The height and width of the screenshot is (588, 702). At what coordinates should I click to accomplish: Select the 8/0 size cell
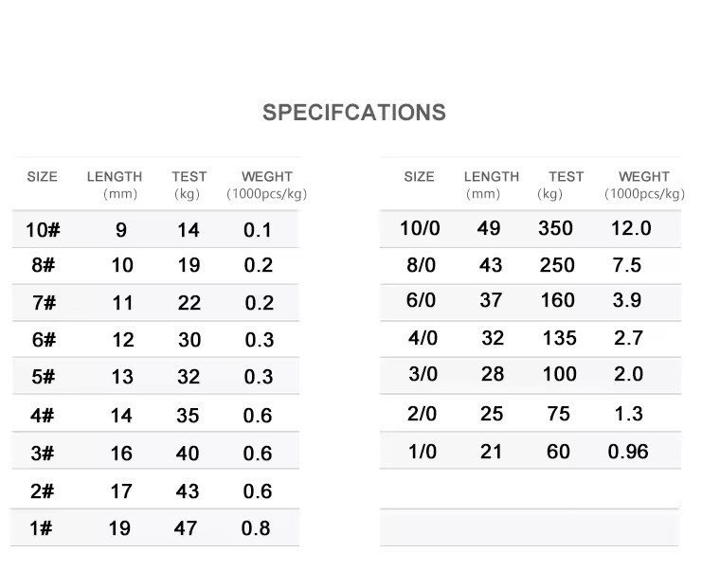click(421, 265)
